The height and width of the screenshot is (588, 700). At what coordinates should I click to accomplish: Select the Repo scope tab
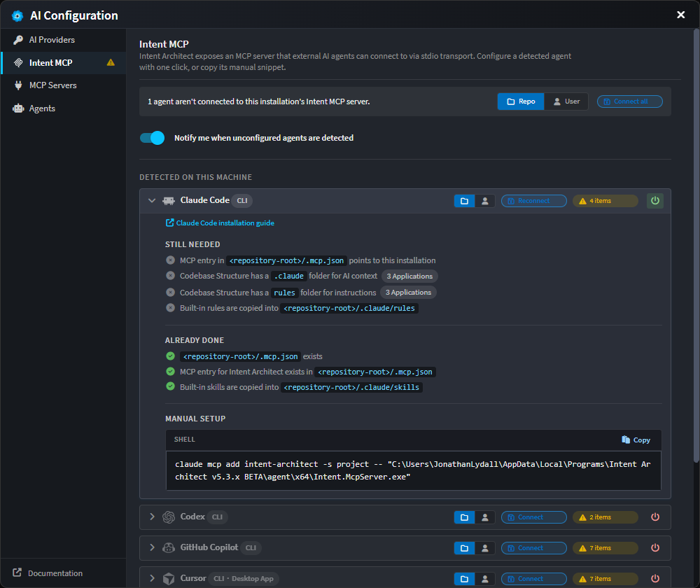(521, 101)
